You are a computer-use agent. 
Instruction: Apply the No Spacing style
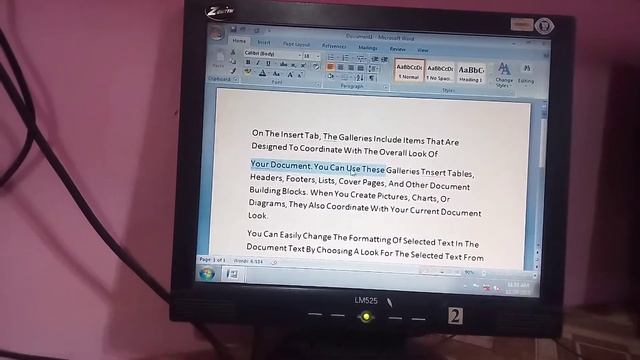pos(440,72)
